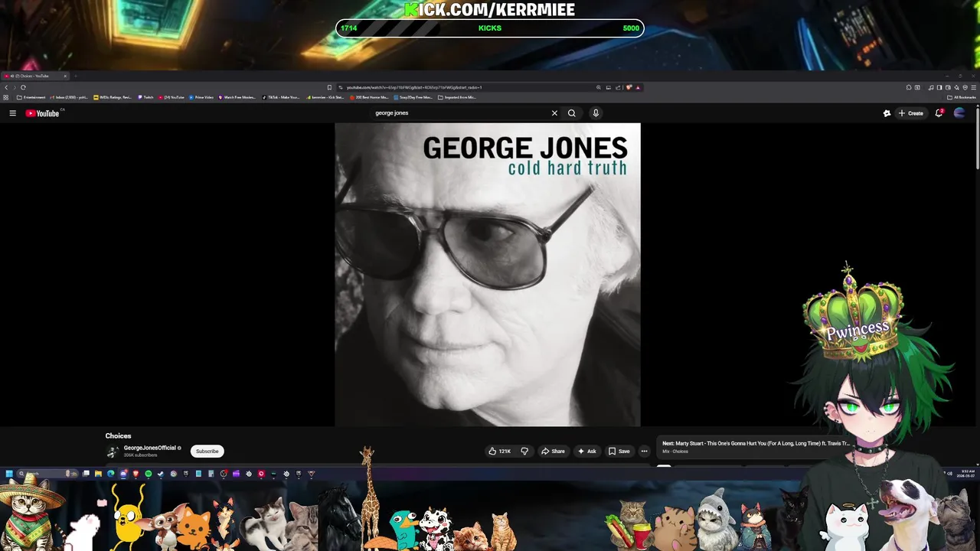Open the All Bookmarks folder

[x=962, y=97]
